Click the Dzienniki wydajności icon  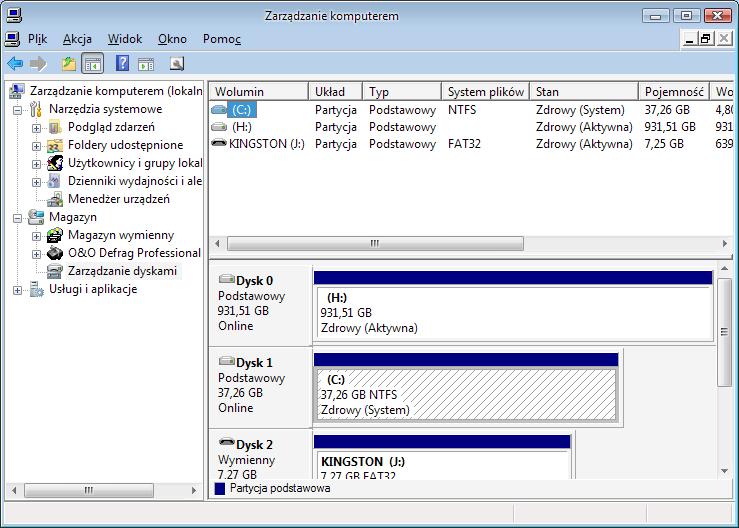[55, 181]
